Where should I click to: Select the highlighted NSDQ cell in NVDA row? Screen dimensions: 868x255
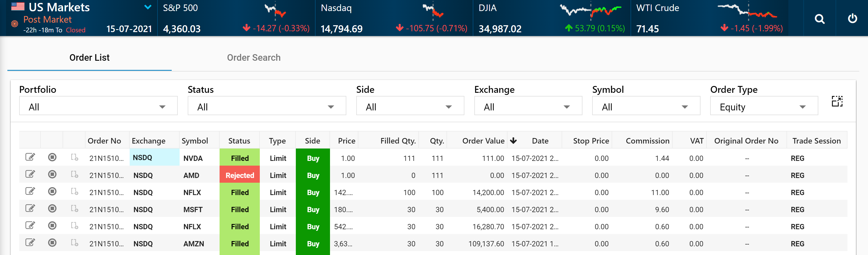tap(154, 158)
